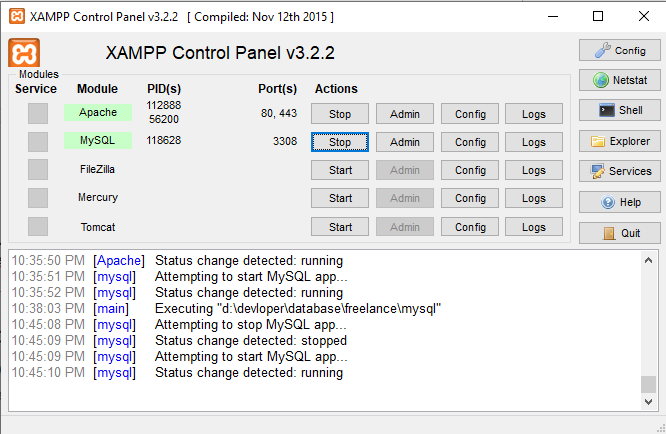Open the FileZilla Logs menu
The width and height of the screenshot is (666, 434).
[x=534, y=170]
